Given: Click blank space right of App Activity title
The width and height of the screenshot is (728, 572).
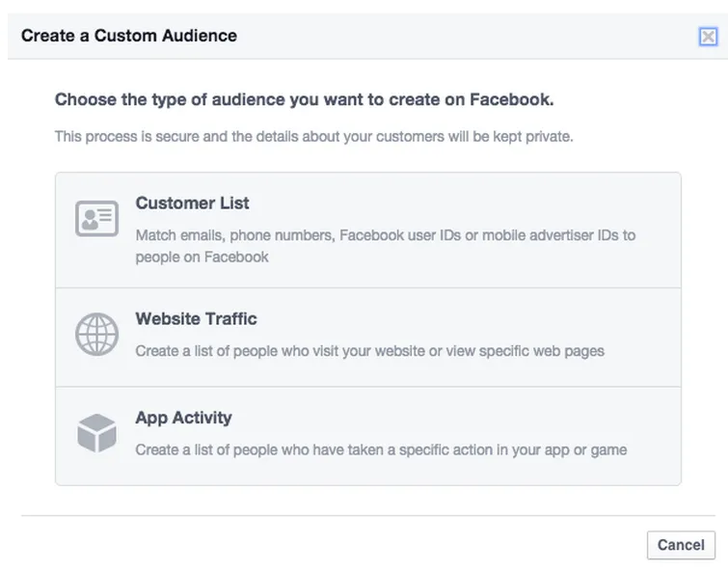Looking at the screenshot, I should pyautogui.click(x=463, y=419).
